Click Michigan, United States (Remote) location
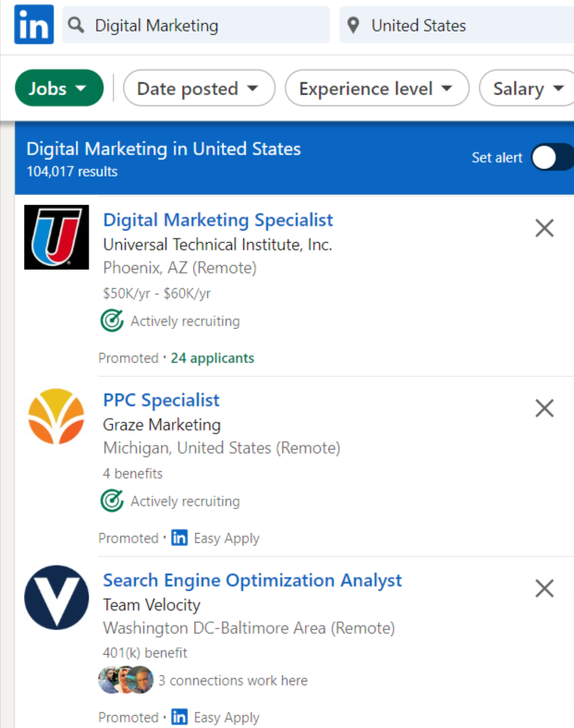 tap(222, 448)
